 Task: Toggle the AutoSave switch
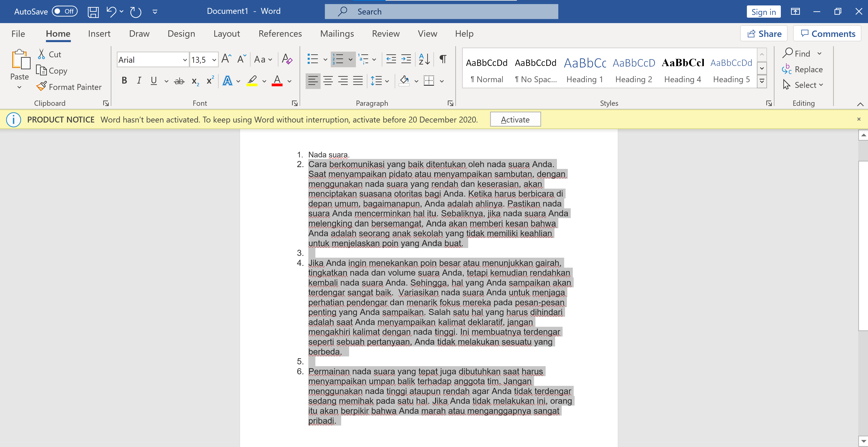[x=65, y=12]
